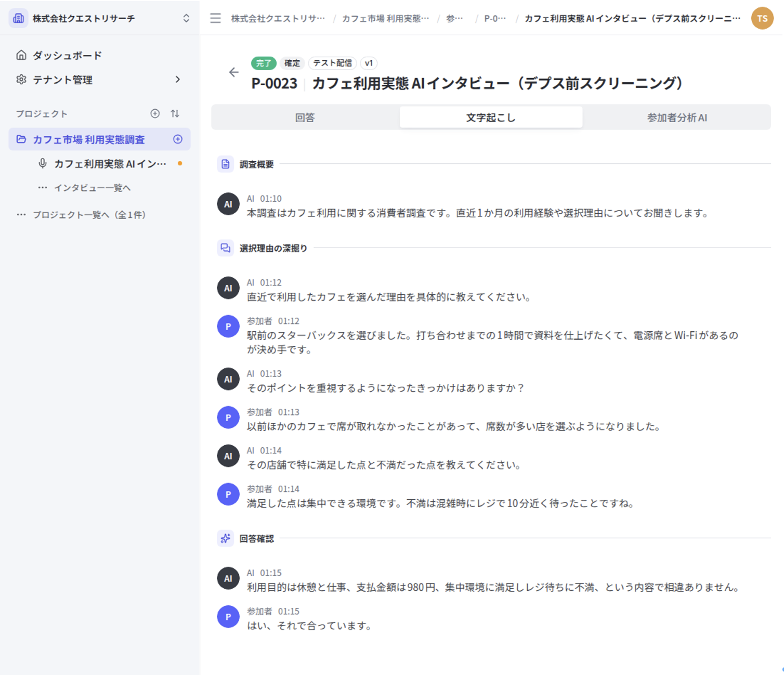Click the テスト配信 badge
784x675 pixels.
click(x=332, y=63)
